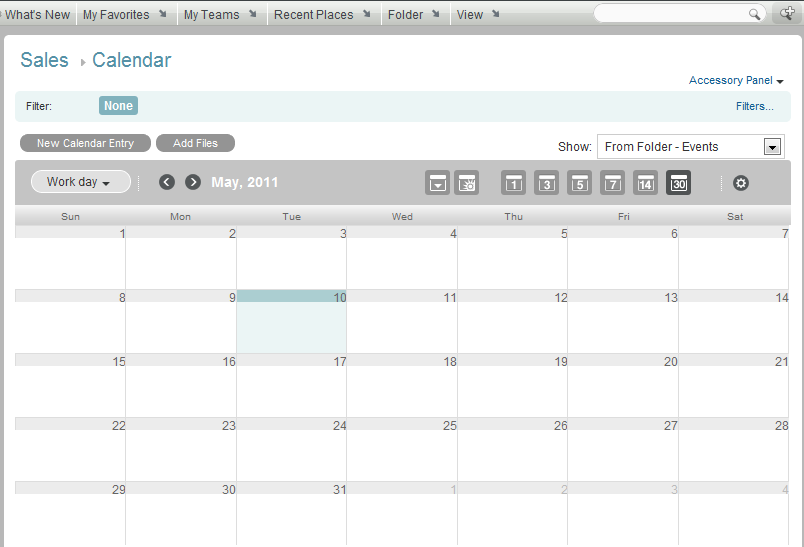This screenshot has height=547, width=804.
Task: Jump to today with the sun calendar icon
Action: coord(467,183)
